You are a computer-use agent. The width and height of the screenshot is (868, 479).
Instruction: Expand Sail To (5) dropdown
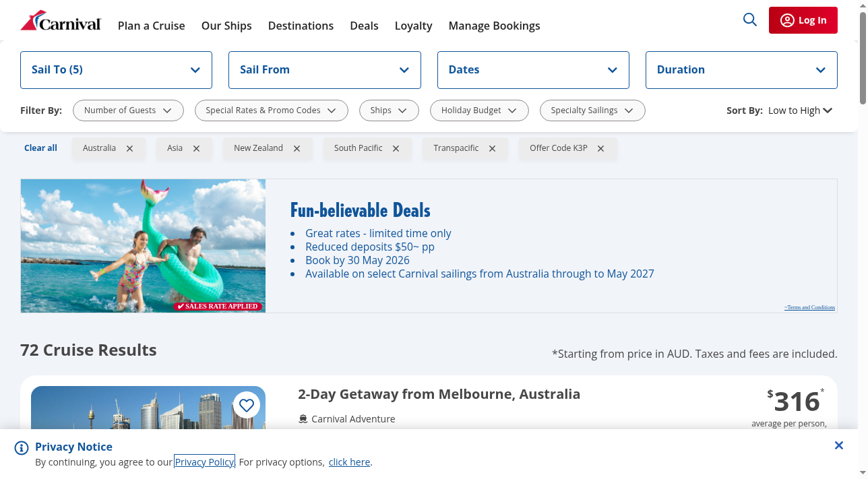tap(116, 70)
